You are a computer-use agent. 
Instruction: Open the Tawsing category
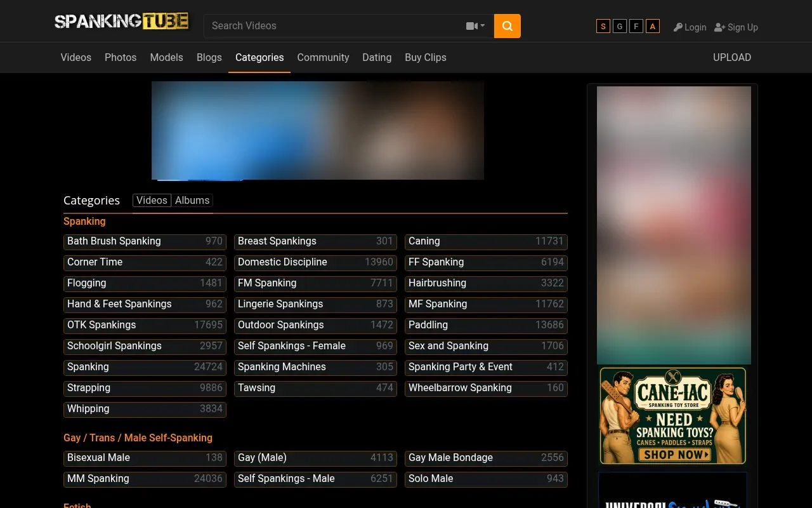(x=315, y=388)
